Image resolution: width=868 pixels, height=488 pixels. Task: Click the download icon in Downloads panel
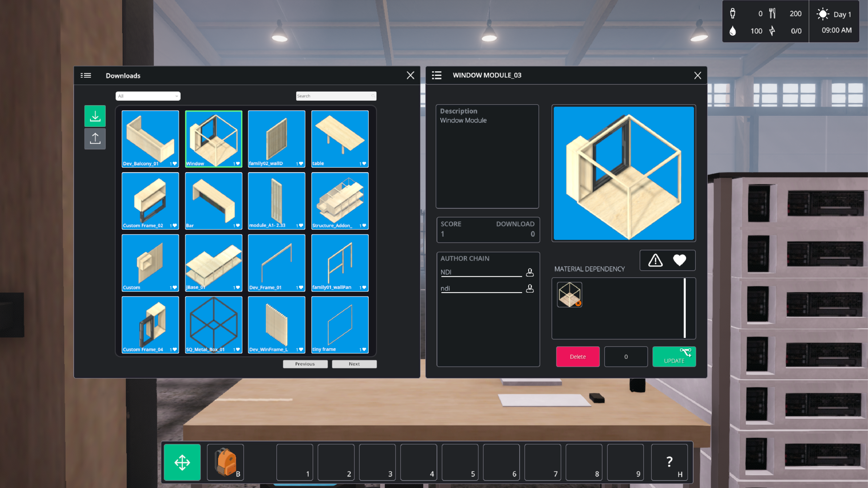click(95, 116)
